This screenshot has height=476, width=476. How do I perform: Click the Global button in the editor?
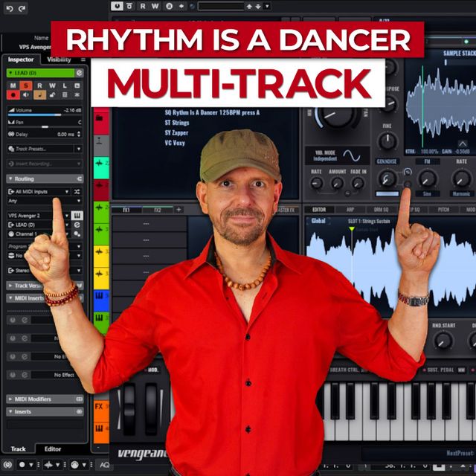[318, 221]
